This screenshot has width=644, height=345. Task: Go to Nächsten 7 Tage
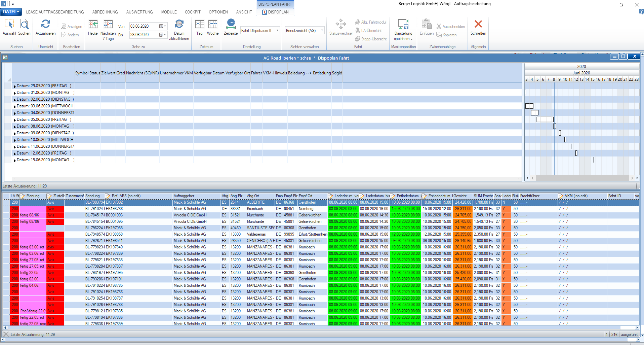click(x=108, y=24)
